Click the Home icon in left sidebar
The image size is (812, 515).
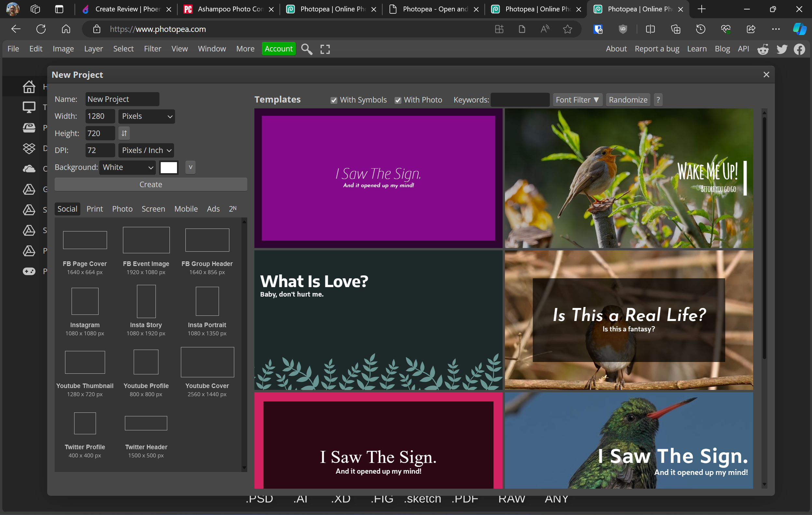click(x=29, y=87)
